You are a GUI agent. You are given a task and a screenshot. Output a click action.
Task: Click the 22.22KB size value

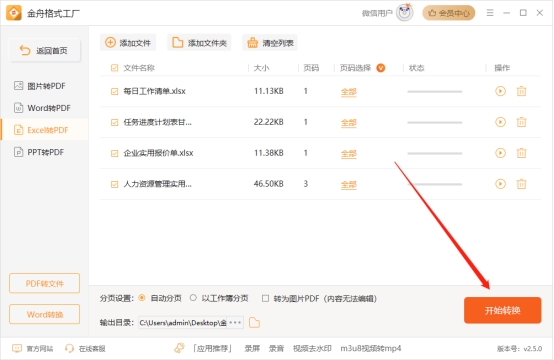[x=269, y=122]
